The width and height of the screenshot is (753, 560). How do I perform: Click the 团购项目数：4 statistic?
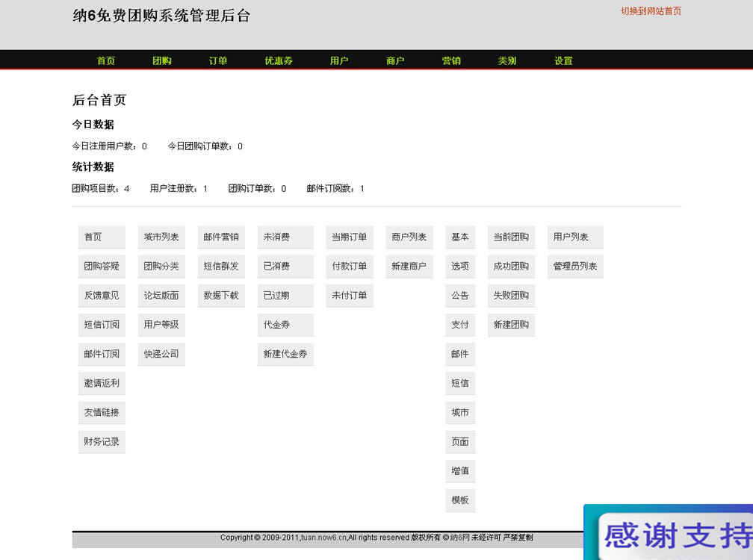(100, 189)
